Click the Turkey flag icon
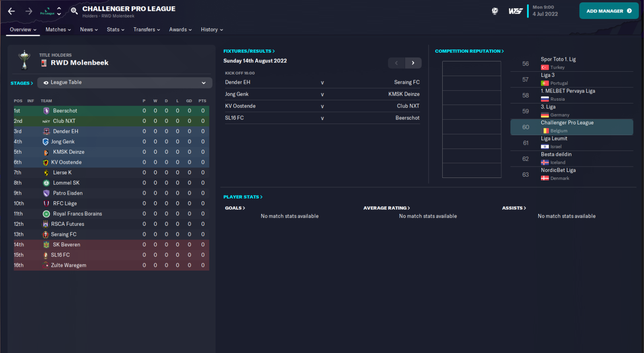The width and height of the screenshot is (644, 353). (545, 68)
